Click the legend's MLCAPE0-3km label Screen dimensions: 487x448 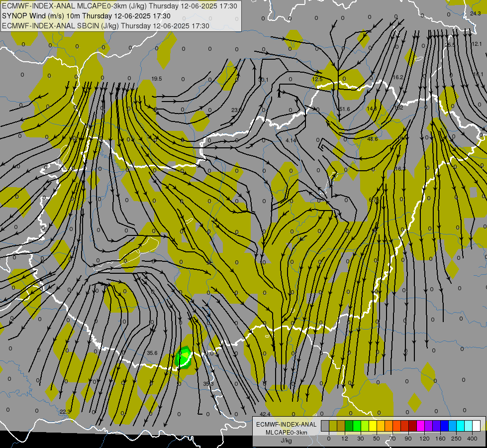tap(286, 433)
